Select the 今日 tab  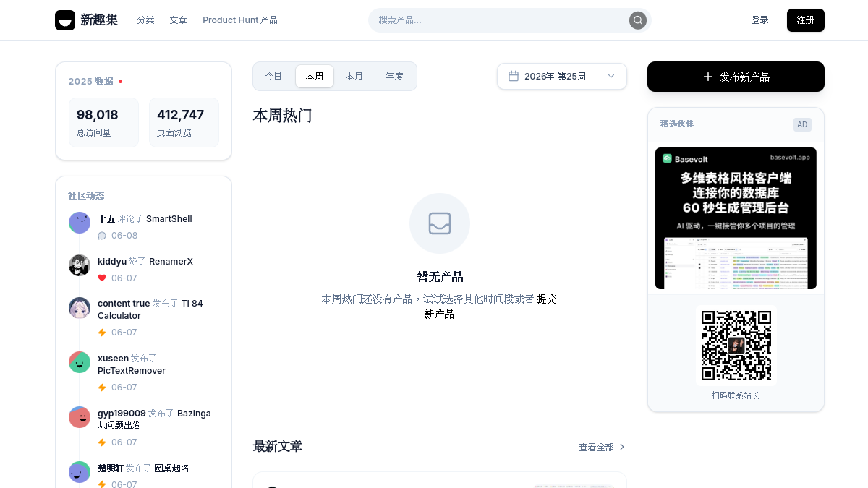coord(273,76)
